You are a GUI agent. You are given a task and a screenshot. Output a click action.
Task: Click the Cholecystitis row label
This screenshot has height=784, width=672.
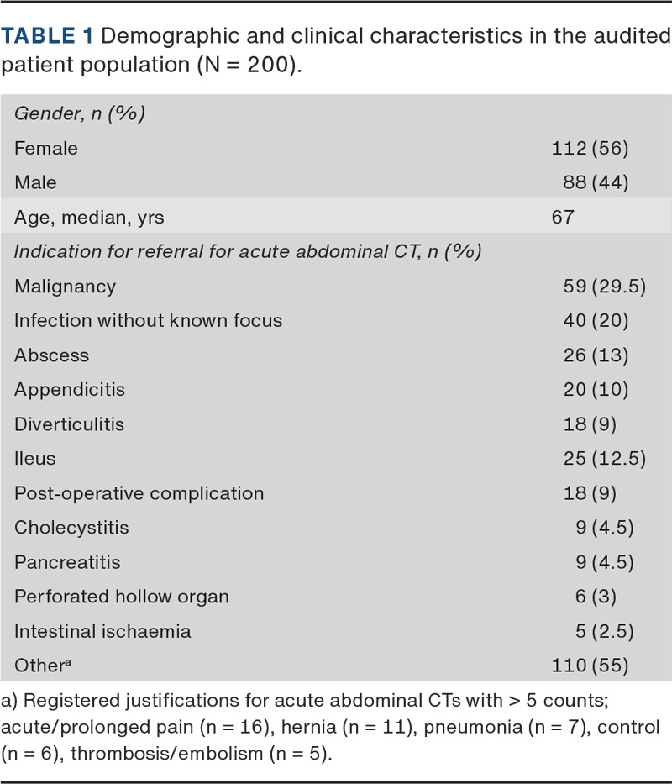point(71,528)
